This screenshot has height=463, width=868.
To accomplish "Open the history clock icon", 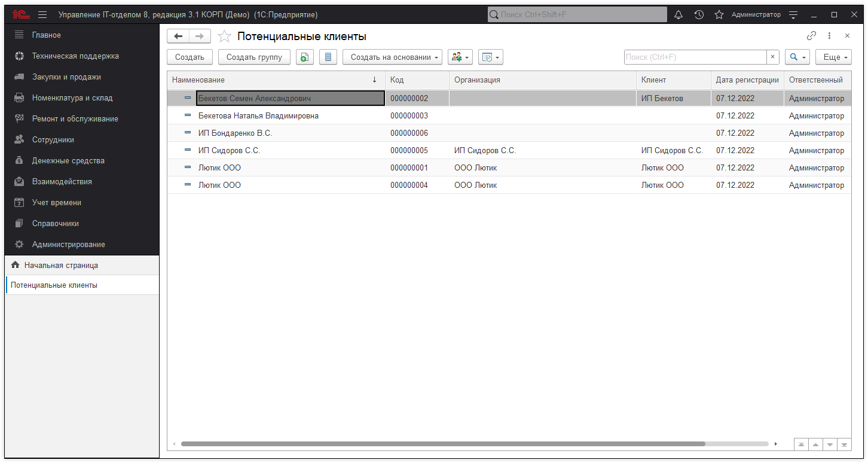I will (698, 14).
